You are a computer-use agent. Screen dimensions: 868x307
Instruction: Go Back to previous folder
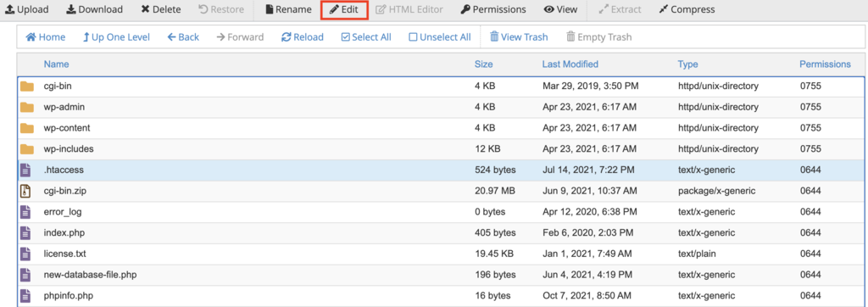pos(183,37)
